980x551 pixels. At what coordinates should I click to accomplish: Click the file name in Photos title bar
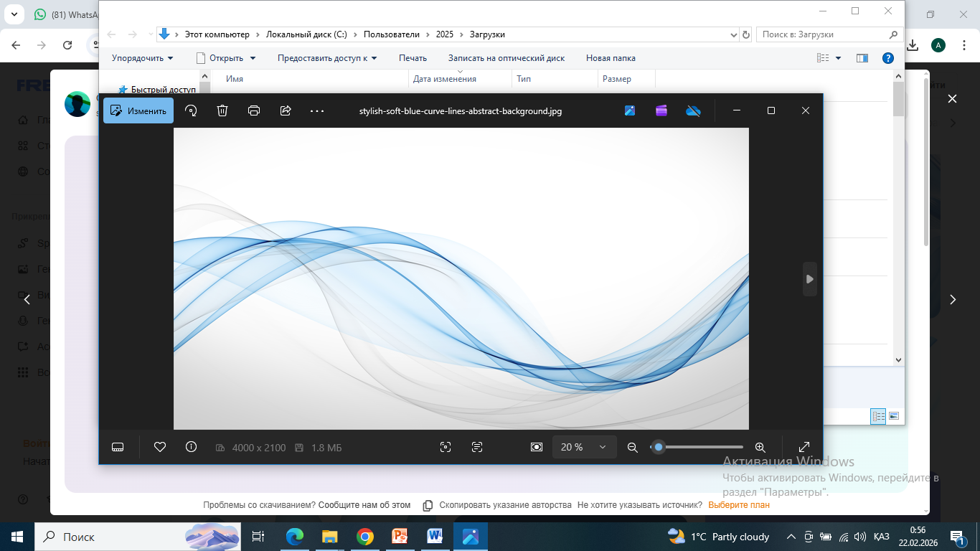(x=461, y=111)
